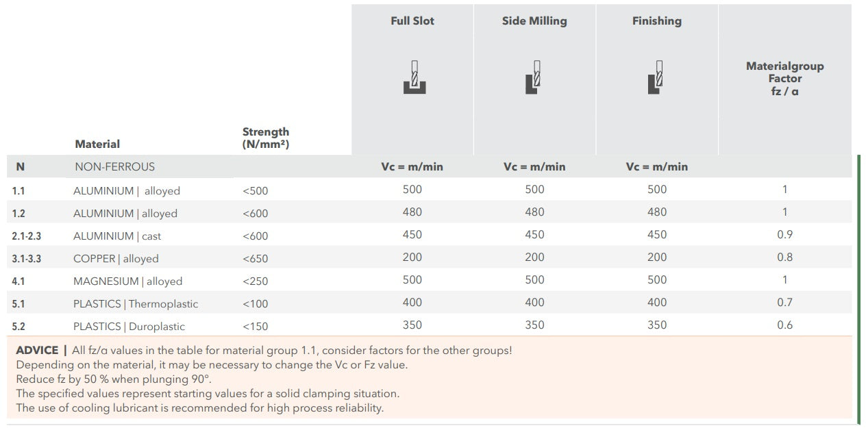Click the Materialgroup Factor fz/a header
The width and height of the screenshot is (868, 428).
(784, 78)
